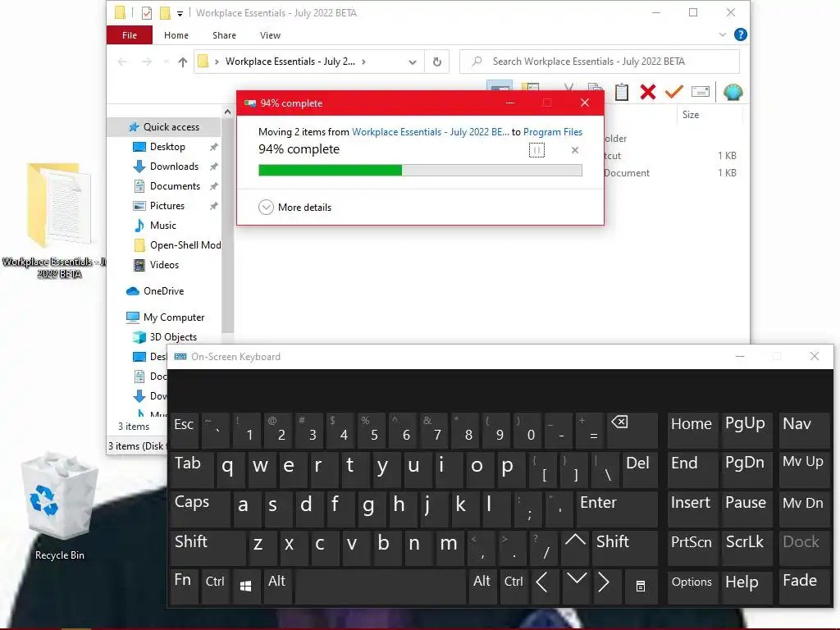Hit the Backspace key on On-Screen Keyboard

coord(631,430)
